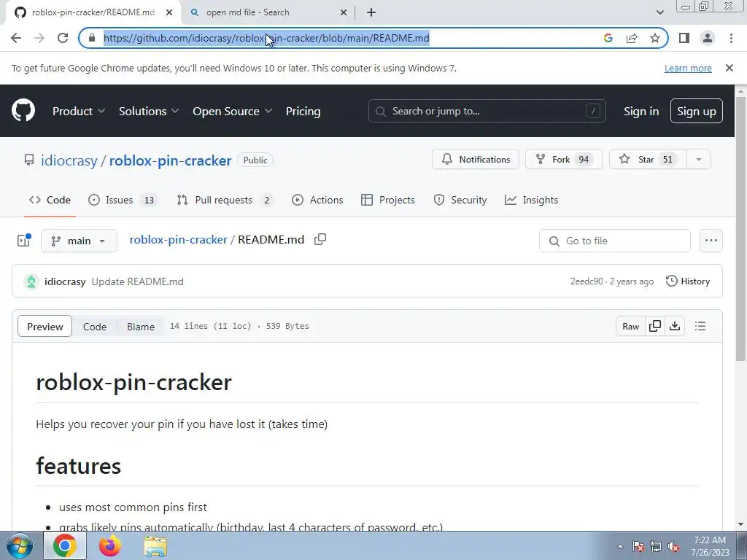Viewport: 747px width, 560px height.
Task: Open Windows Explorer from taskbar
Action: coord(156,545)
